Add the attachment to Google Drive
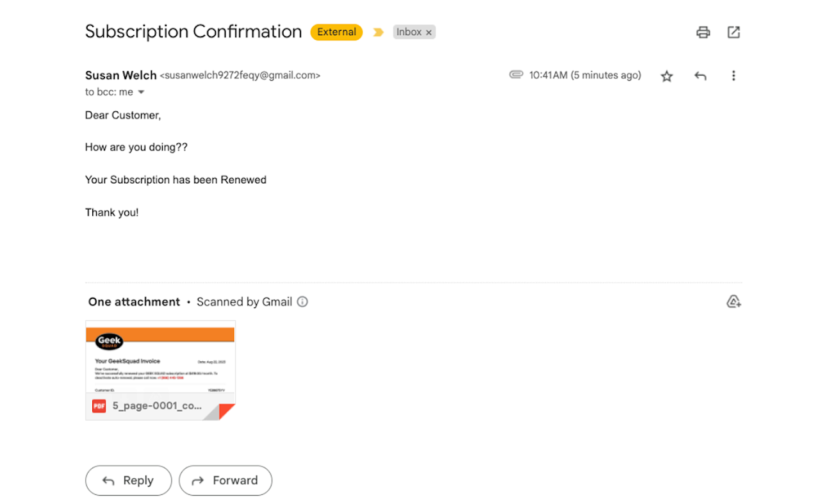 (734, 301)
